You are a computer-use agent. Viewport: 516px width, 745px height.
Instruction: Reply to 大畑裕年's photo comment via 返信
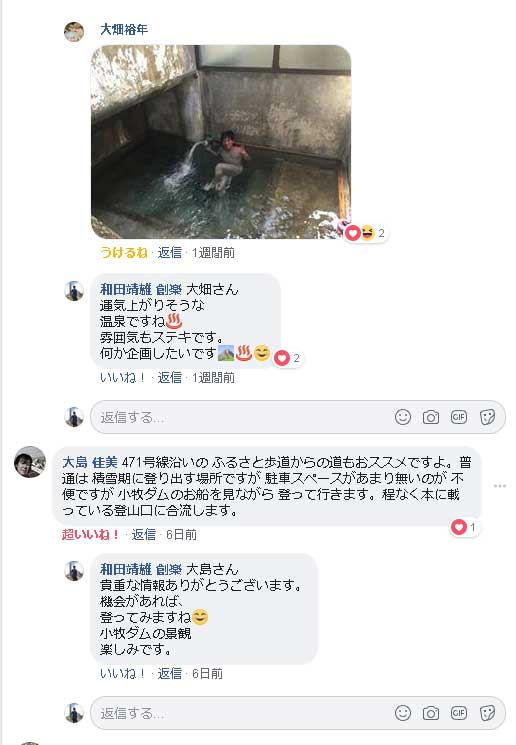click(170, 252)
